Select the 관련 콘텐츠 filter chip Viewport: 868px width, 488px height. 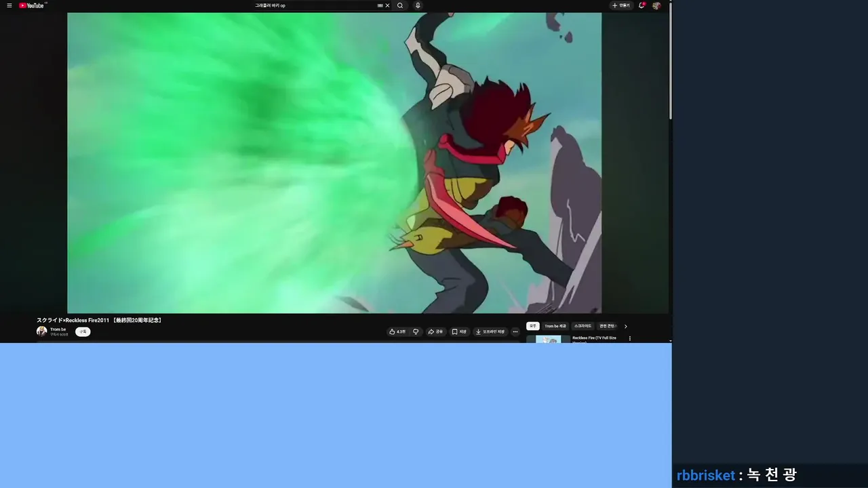[x=608, y=326]
